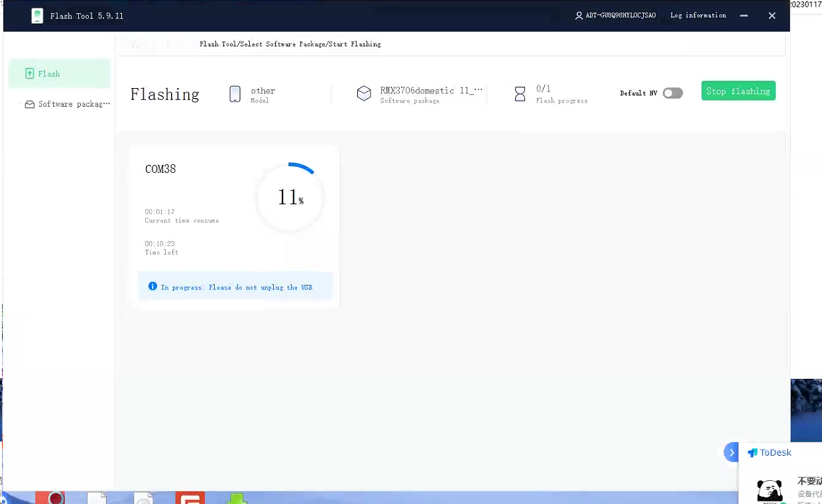Screen dimensions: 822x504
Task: Click the breadcrumb path ending in Start Flashing
Action: click(290, 44)
